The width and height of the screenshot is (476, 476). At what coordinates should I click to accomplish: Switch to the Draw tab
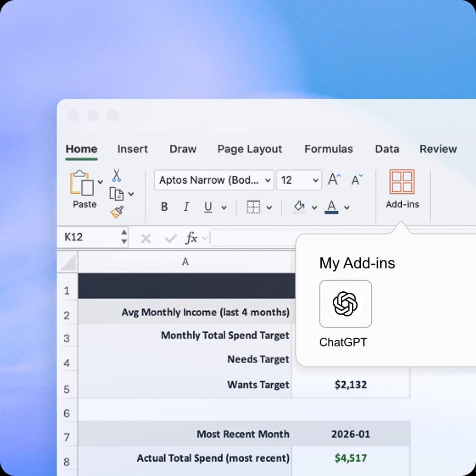(183, 149)
